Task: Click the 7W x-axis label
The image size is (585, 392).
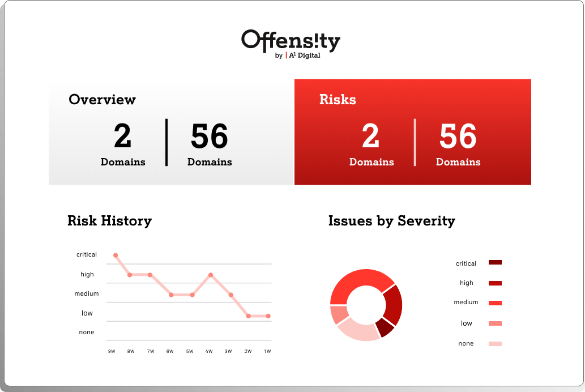Action: tap(151, 351)
